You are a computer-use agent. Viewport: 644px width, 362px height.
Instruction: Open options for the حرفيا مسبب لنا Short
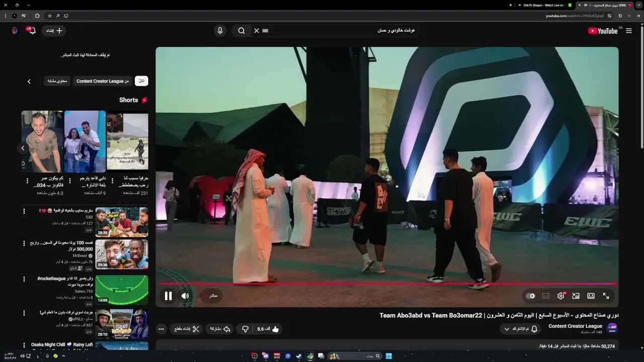pos(112,180)
